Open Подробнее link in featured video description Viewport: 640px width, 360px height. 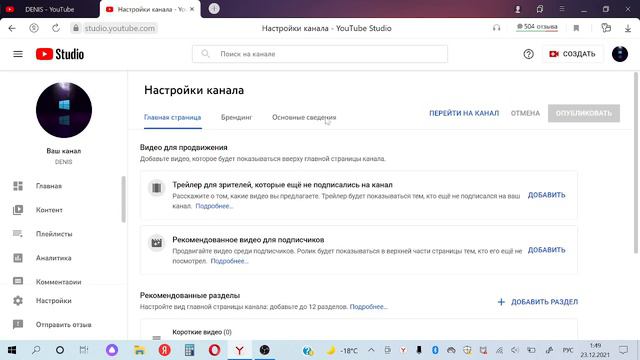click(229, 261)
